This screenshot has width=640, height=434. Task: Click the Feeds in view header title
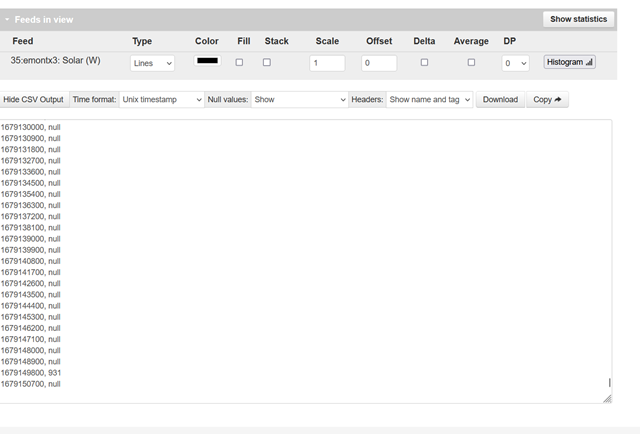44,20
